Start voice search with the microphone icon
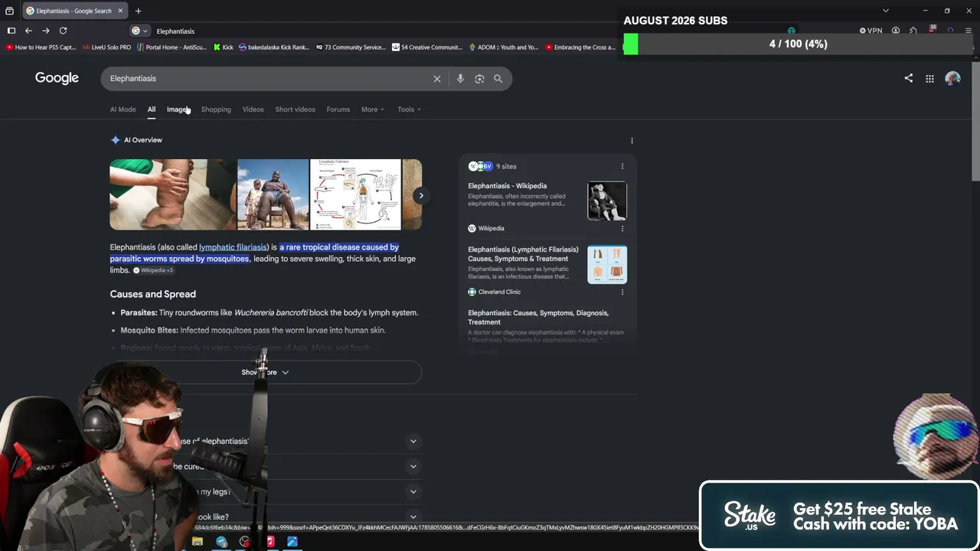Image resolution: width=980 pixels, height=551 pixels. tap(460, 79)
